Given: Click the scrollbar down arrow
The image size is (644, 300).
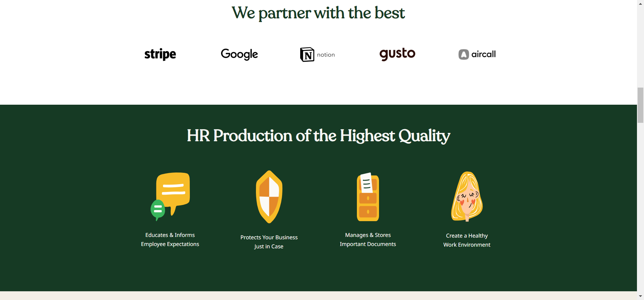Looking at the screenshot, I should click(x=641, y=296).
